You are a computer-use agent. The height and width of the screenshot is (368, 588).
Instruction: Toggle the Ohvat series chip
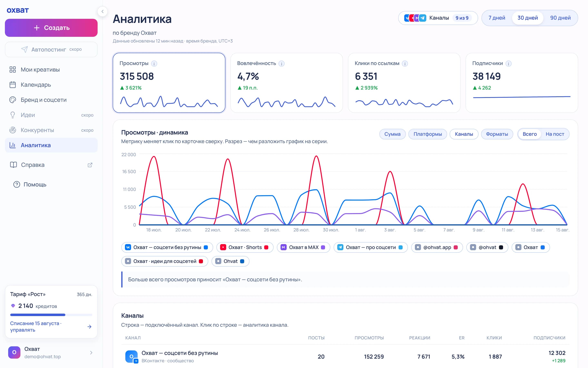tap(230, 261)
